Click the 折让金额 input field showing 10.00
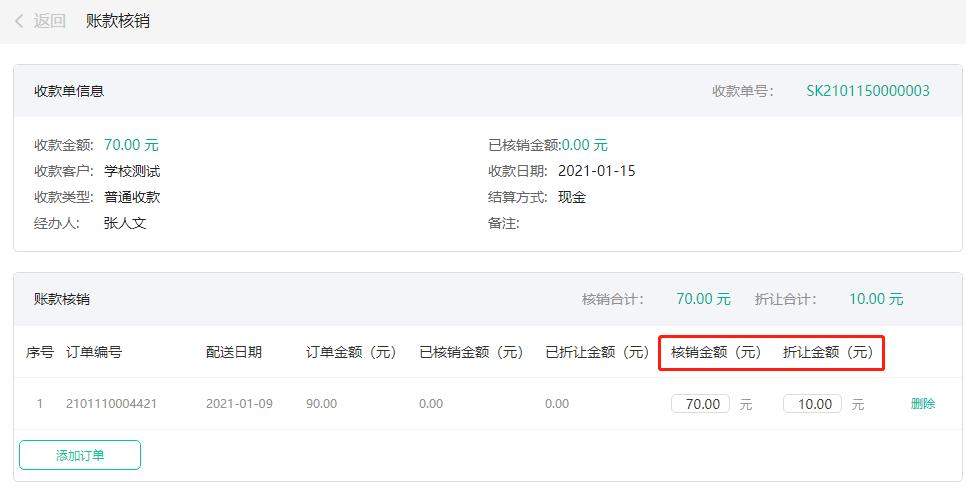Viewport: 966px width, 487px height. point(813,404)
